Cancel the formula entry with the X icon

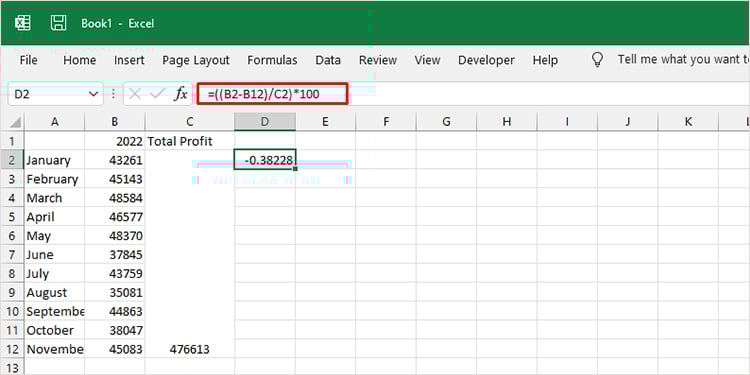(x=135, y=94)
